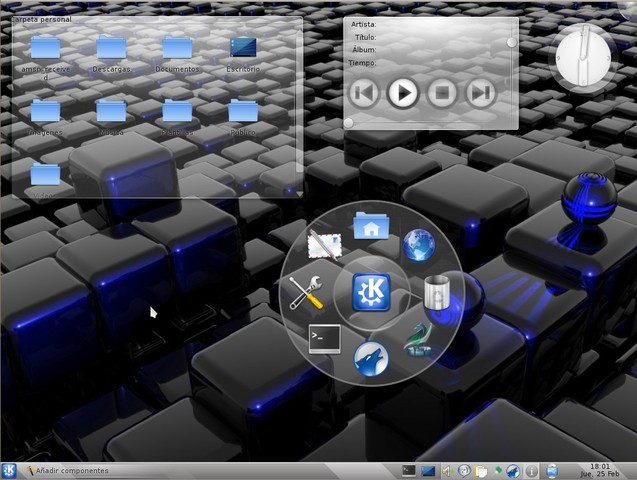Open the KDE application menu in panel
This screenshot has height=480, width=637.
pos(9,471)
